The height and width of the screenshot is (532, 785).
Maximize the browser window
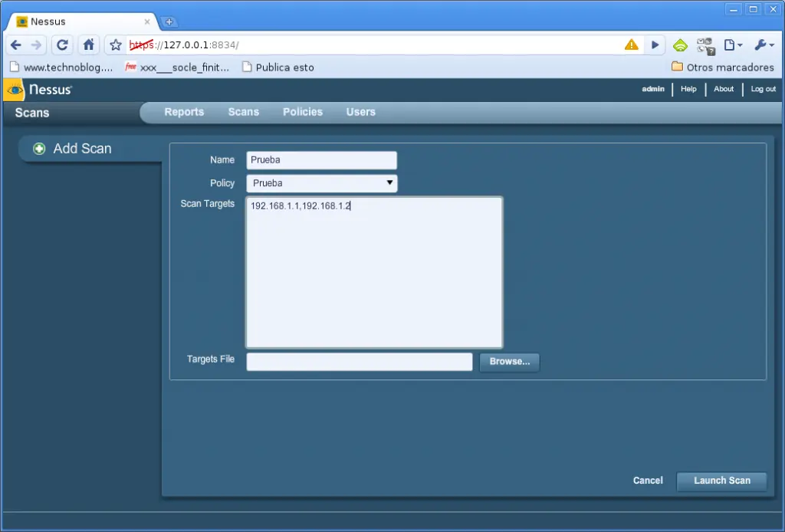(x=753, y=9)
